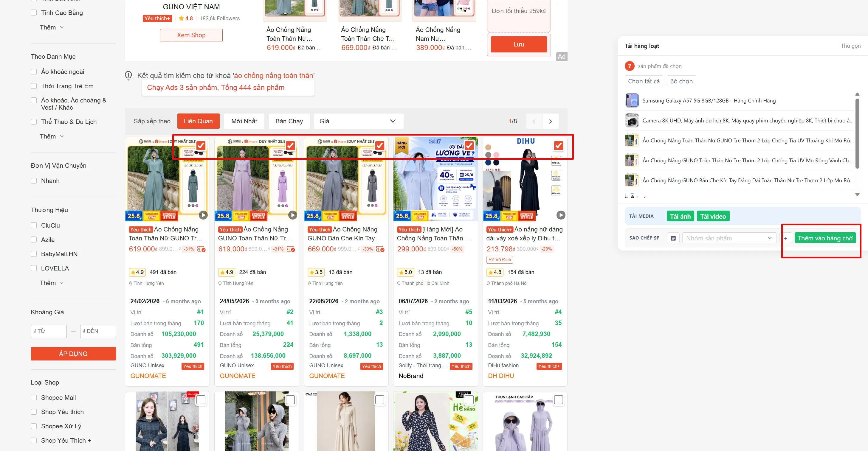This screenshot has height=451, width=868.
Task: Go to next results page arrow
Action: (x=550, y=121)
